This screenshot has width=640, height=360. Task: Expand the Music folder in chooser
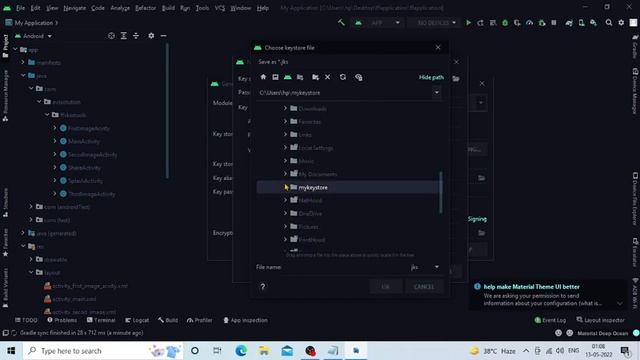[x=285, y=161]
